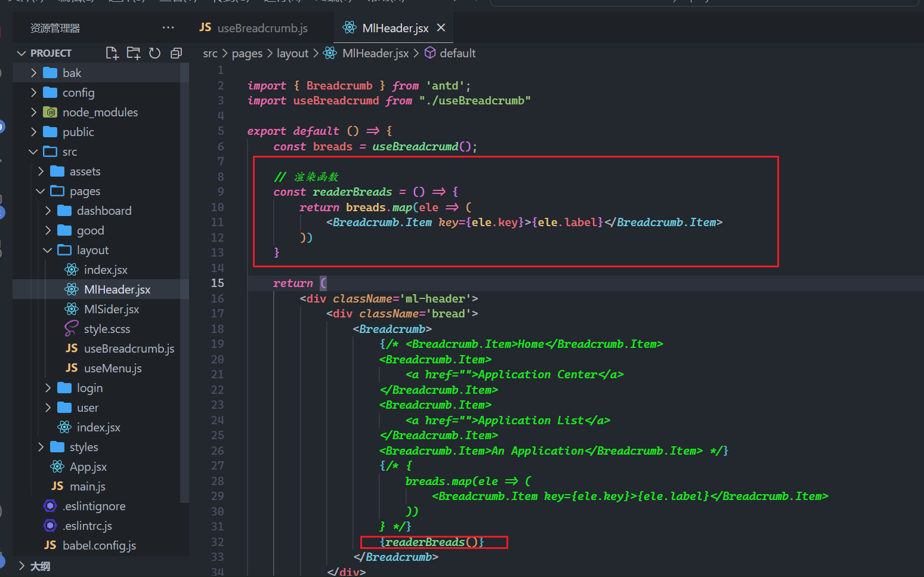This screenshot has height=577, width=924.
Task: Click pages in the breadcrumb path
Action: point(247,53)
